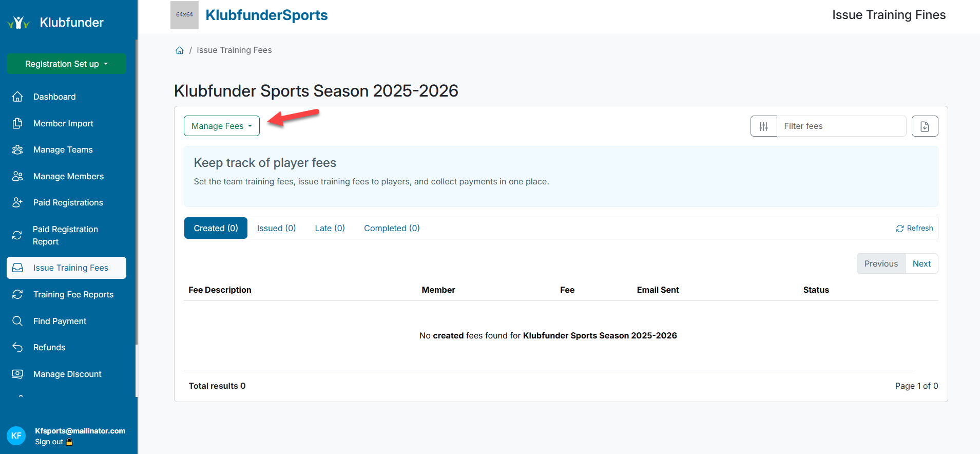Click the Next pagination button
980x454 pixels.
pyautogui.click(x=921, y=263)
